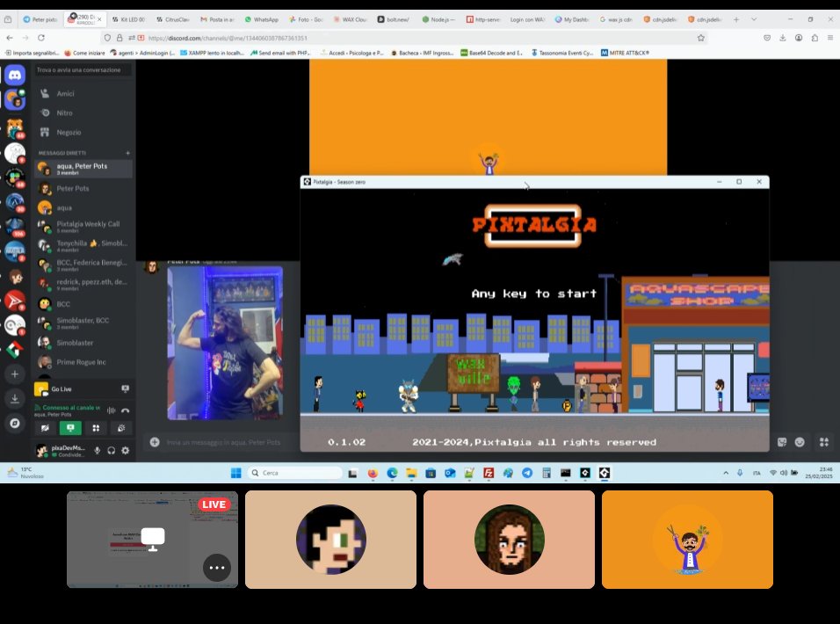Toggle camera on in voice panel

(x=45, y=428)
